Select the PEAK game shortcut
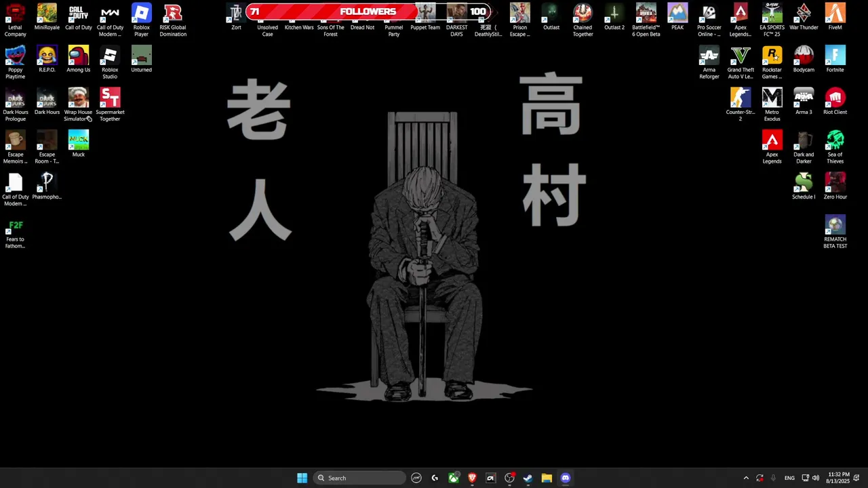Image resolution: width=868 pixels, height=488 pixels. (677, 18)
